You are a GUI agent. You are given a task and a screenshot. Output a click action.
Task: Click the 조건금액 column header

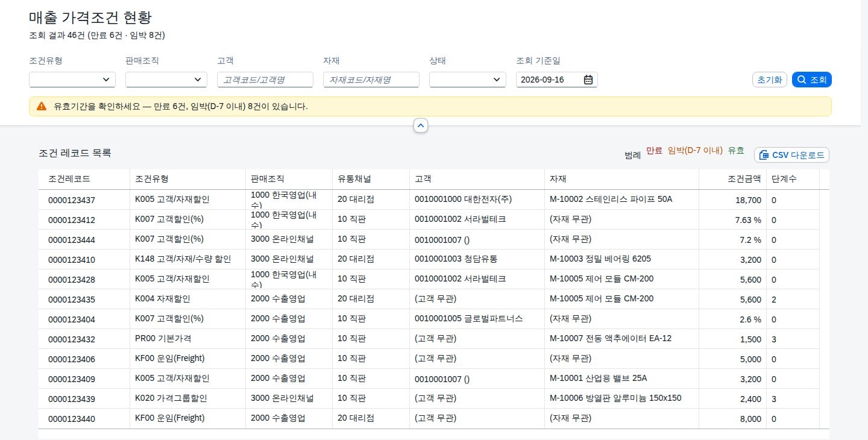[x=733, y=179]
